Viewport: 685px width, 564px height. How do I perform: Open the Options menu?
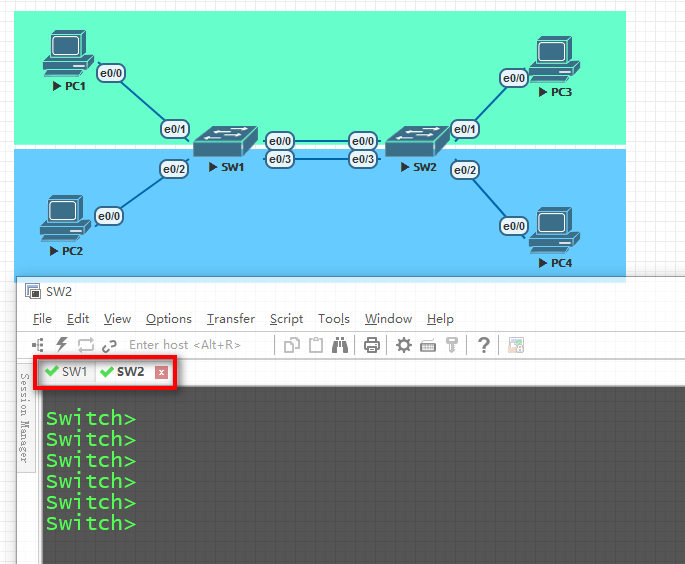[x=169, y=319]
